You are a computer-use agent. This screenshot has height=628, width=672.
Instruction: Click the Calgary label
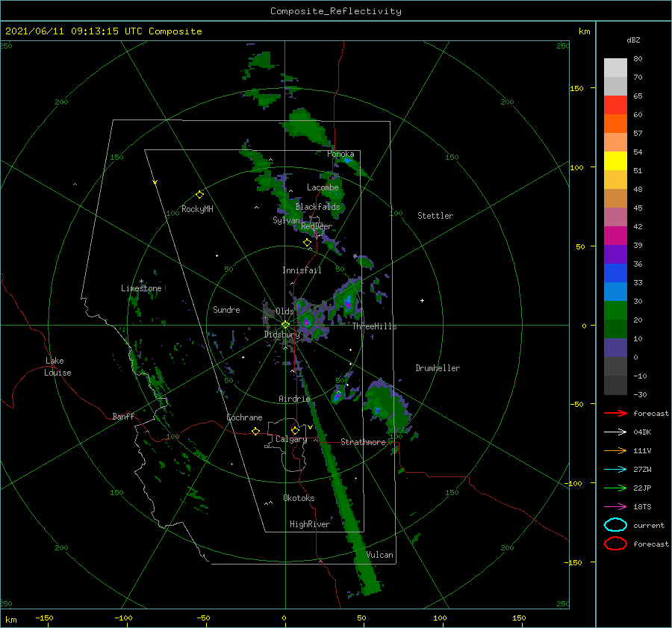291,439
